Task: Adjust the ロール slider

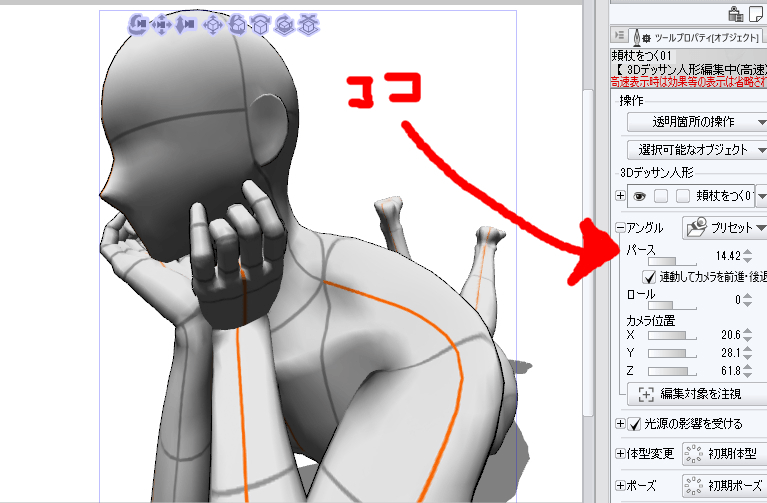Action: coord(672,306)
